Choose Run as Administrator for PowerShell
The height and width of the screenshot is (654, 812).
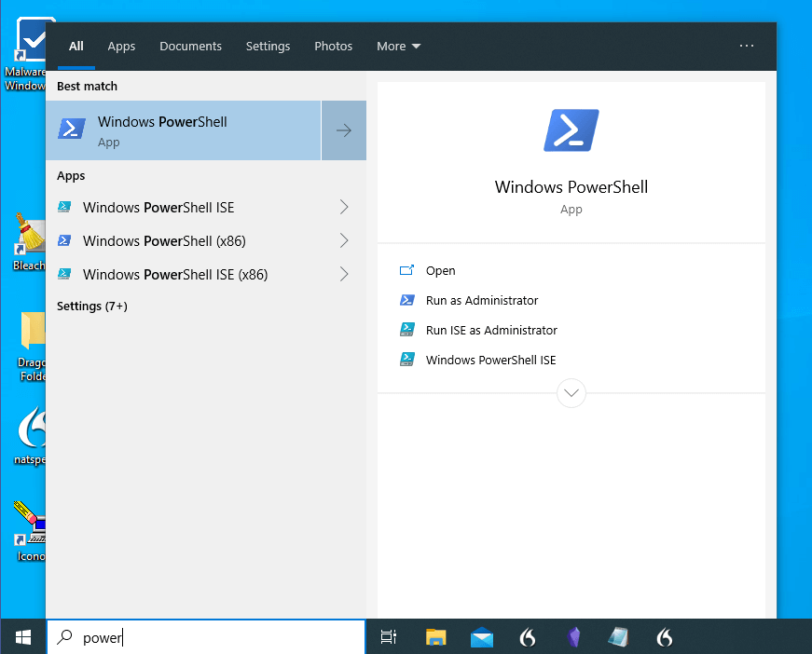pyautogui.click(x=481, y=300)
